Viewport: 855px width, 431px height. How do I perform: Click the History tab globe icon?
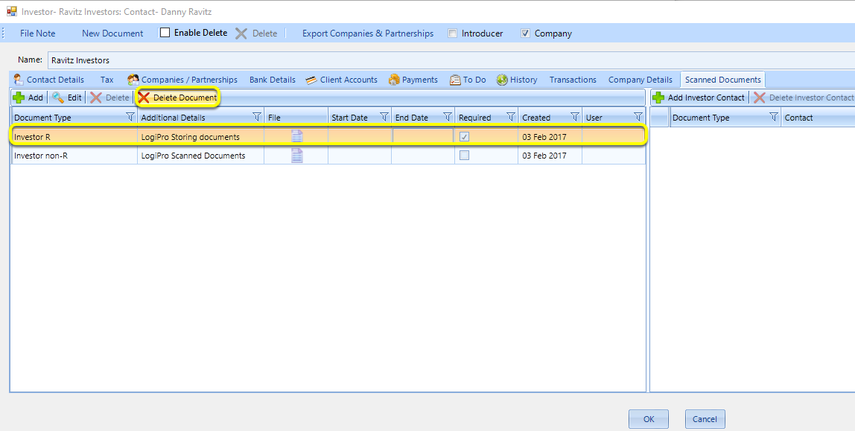[502, 80]
